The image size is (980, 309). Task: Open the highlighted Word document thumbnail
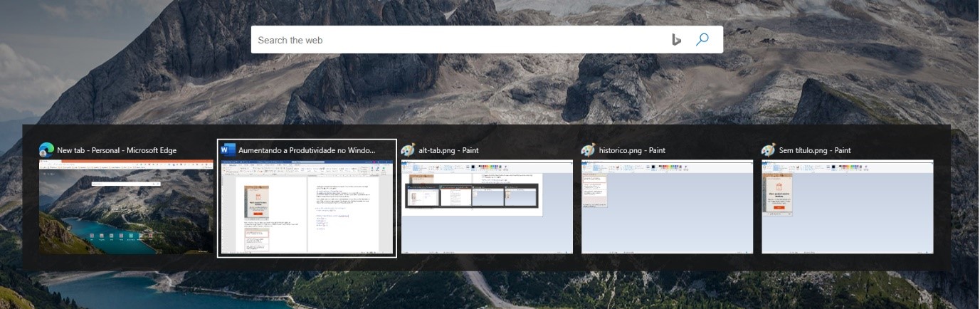307,207
